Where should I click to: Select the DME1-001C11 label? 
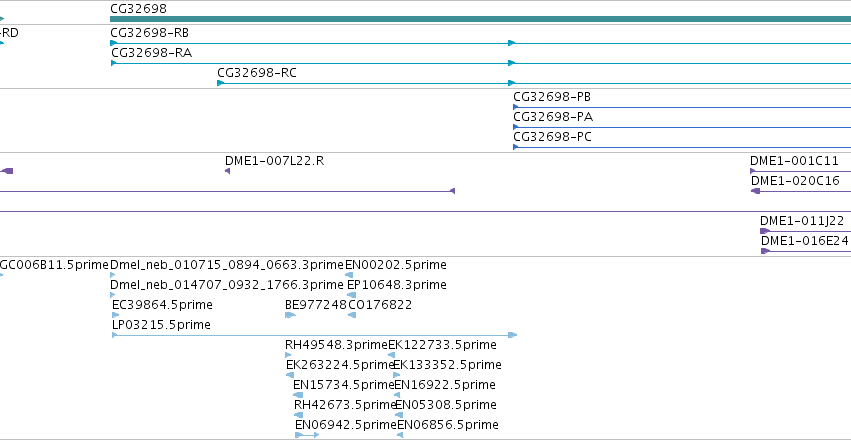click(794, 161)
